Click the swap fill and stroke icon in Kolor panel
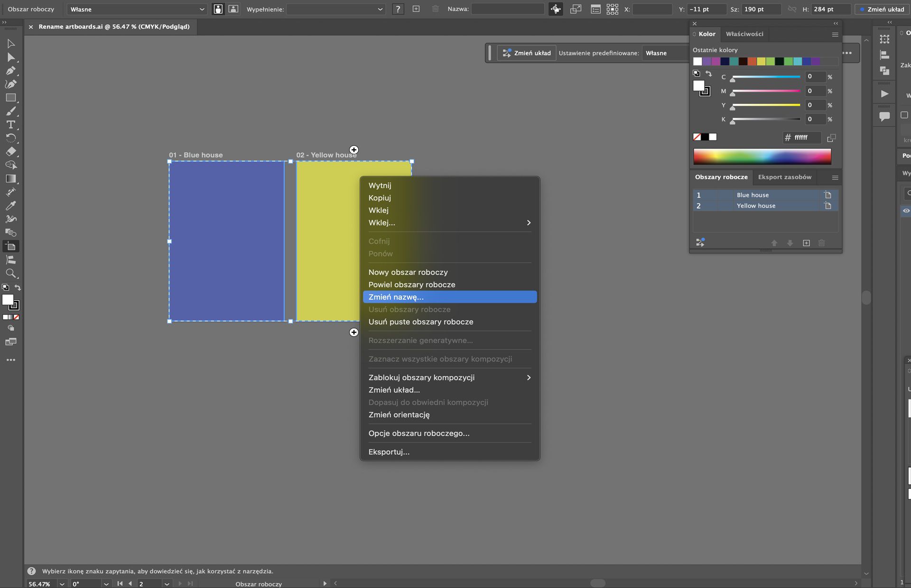 [x=708, y=74]
